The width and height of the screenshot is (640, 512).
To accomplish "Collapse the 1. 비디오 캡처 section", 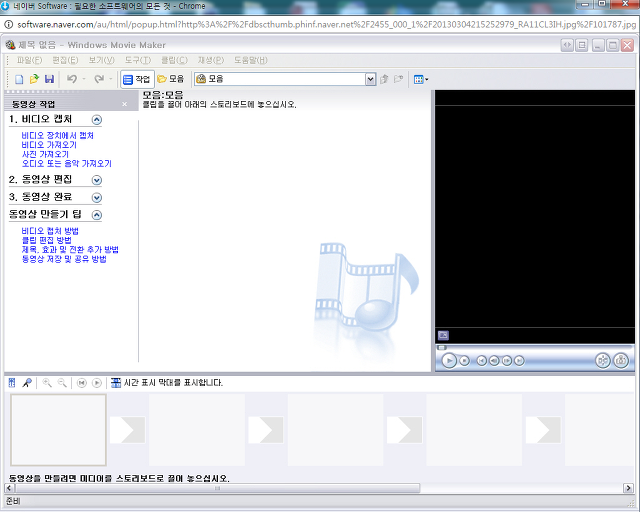I will pyautogui.click(x=97, y=120).
